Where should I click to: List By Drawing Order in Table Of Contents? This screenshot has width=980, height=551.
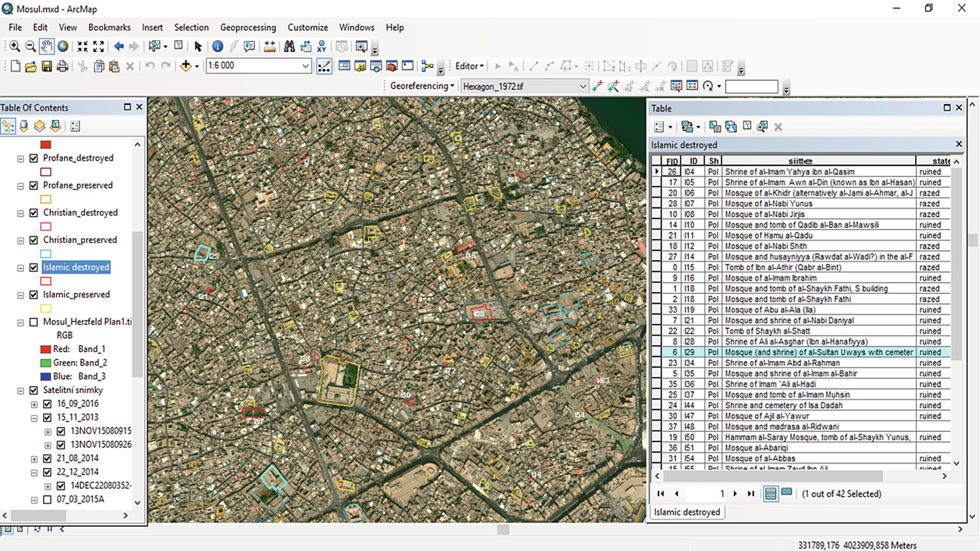point(8,127)
